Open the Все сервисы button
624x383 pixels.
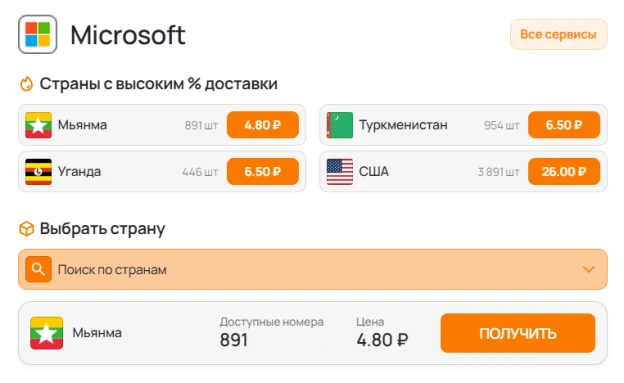tap(559, 34)
